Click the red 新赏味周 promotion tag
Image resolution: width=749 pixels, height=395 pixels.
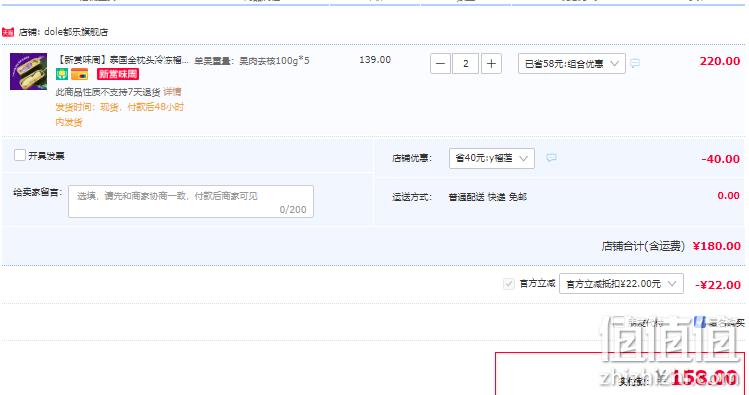coord(118,74)
